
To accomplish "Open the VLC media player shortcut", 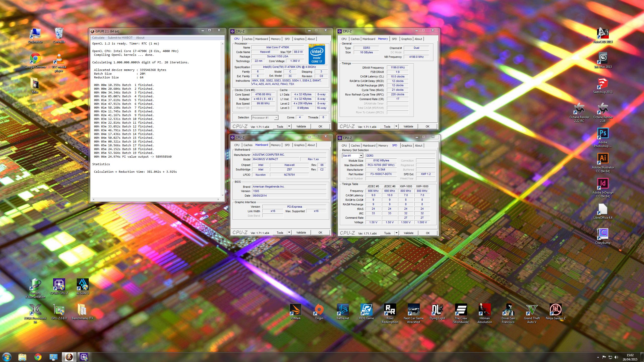I will (x=59, y=63).
